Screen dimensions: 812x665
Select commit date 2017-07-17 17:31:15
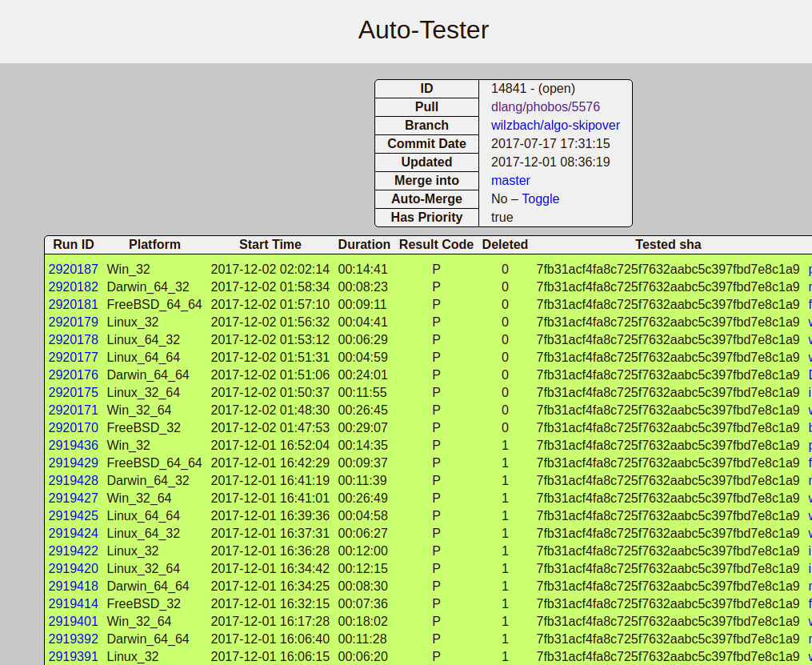550,143
